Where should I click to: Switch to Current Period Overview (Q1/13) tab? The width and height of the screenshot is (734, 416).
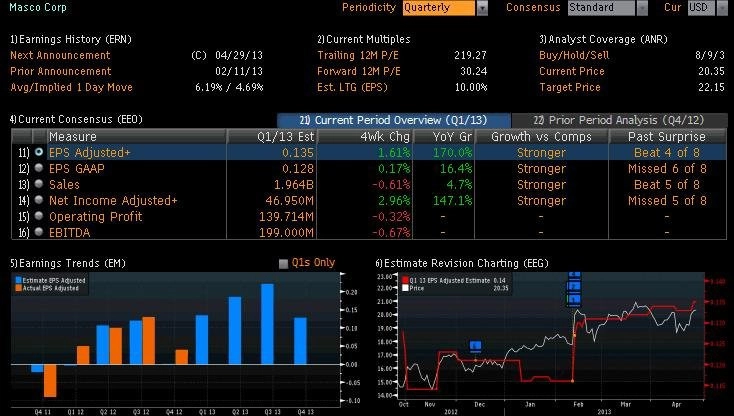[394, 120]
